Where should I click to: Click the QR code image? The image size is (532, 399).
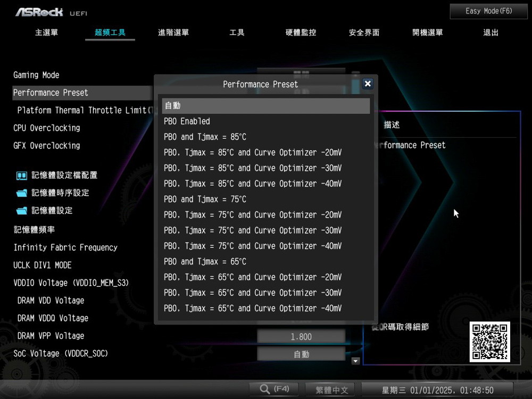tap(489, 342)
